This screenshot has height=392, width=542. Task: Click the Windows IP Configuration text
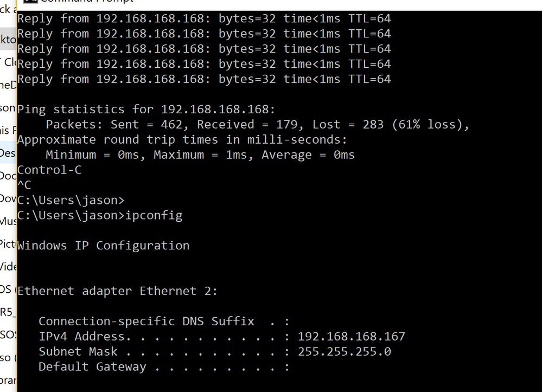pyautogui.click(x=103, y=246)
